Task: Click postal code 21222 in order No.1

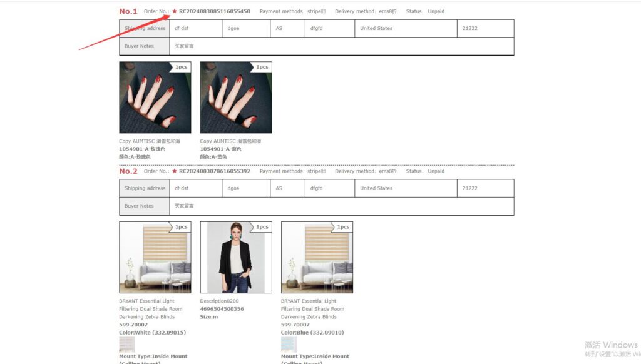Action: pos(486,28)
